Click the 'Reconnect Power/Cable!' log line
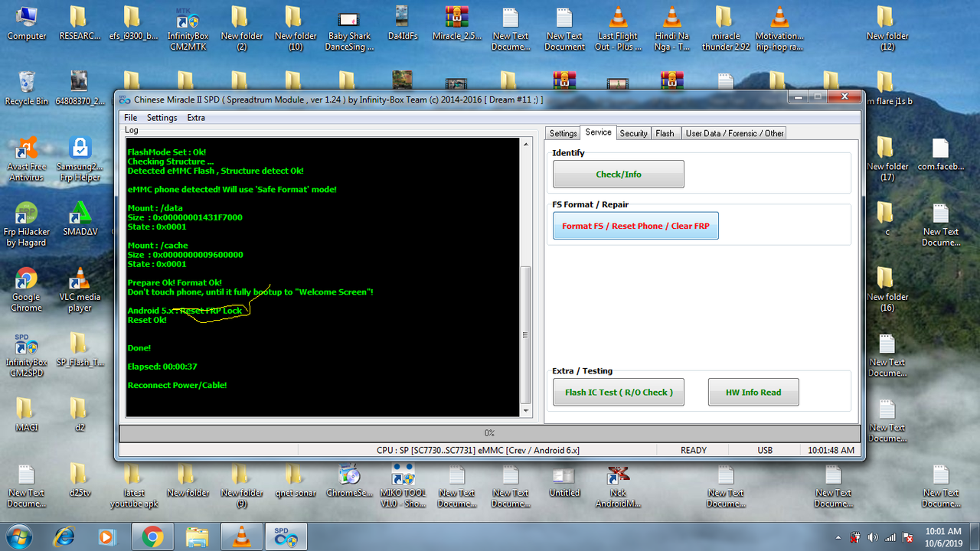 pyautogui.click(x=177, y=385)
